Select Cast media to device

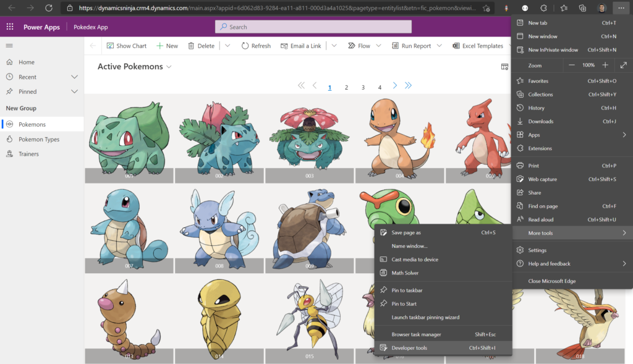coord(443,260)
